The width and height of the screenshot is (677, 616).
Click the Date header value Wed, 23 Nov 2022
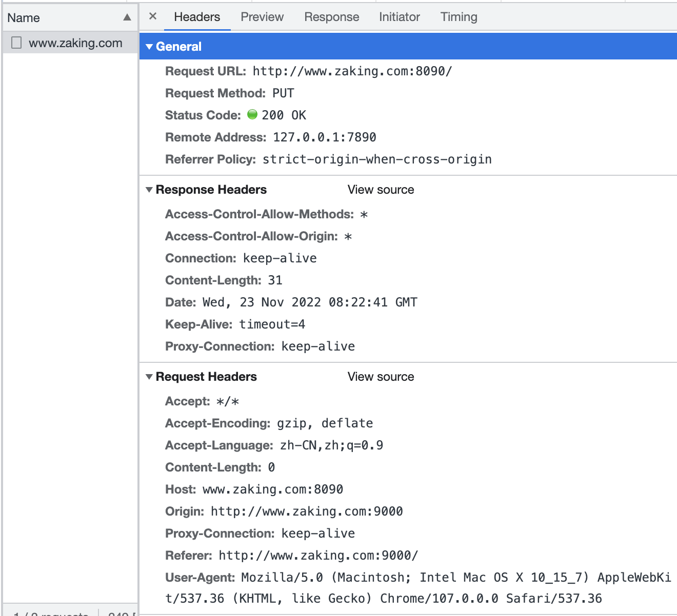(310, 302)
